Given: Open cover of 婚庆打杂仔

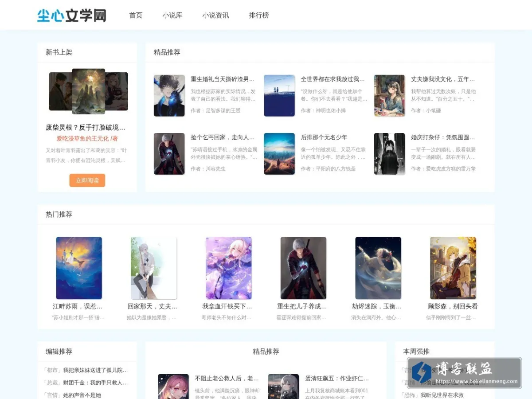Looking at the screenshot, I should [389, 154].
